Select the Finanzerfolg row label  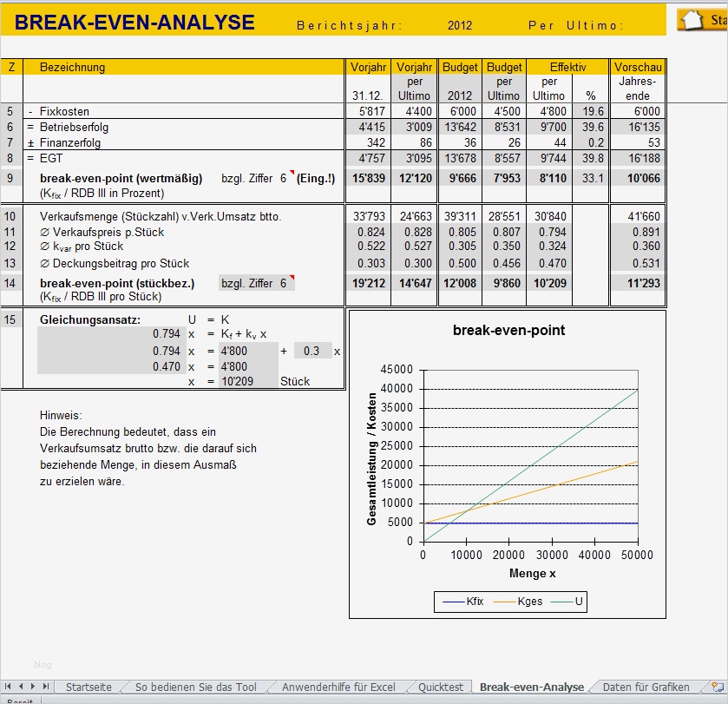click(x=69, y=143)
